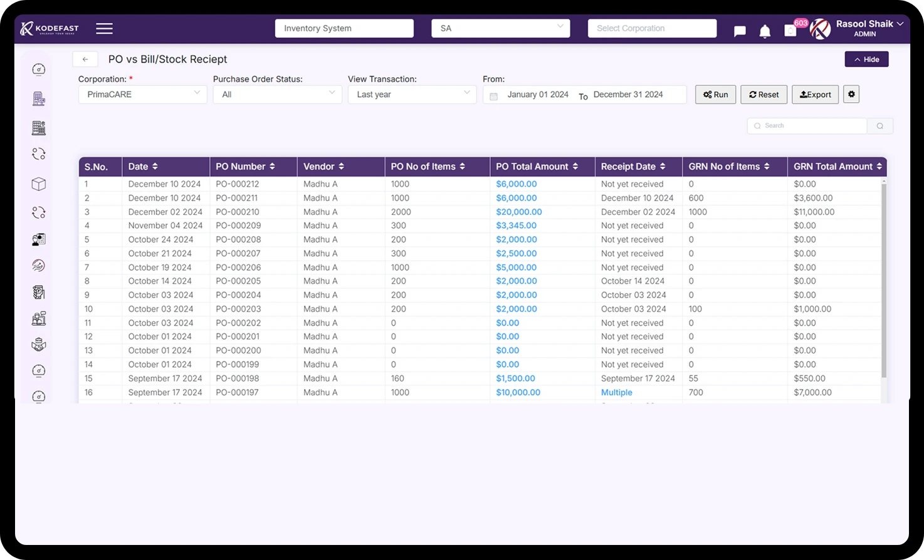The height and width of the screenshot is (560, 924).
Task: Open the handshake sidebar icon
Action: click(x=39, y=345)
